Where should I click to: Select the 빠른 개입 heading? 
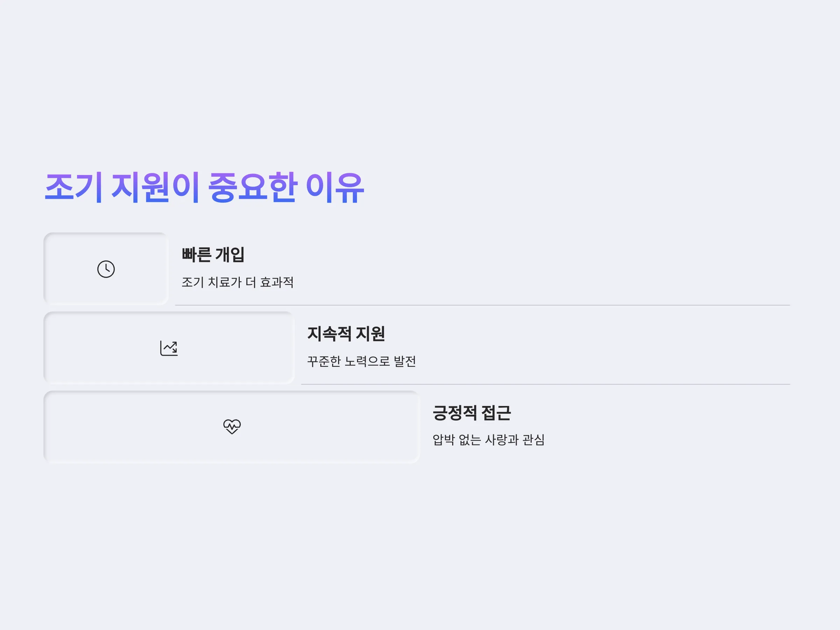tap(213, 254)
